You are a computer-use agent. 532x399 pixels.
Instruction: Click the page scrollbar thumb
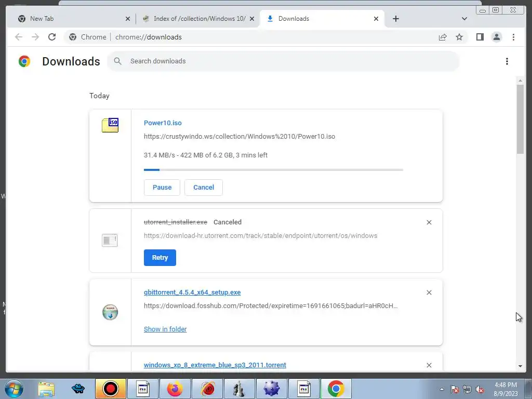click(x=520, y=119)
